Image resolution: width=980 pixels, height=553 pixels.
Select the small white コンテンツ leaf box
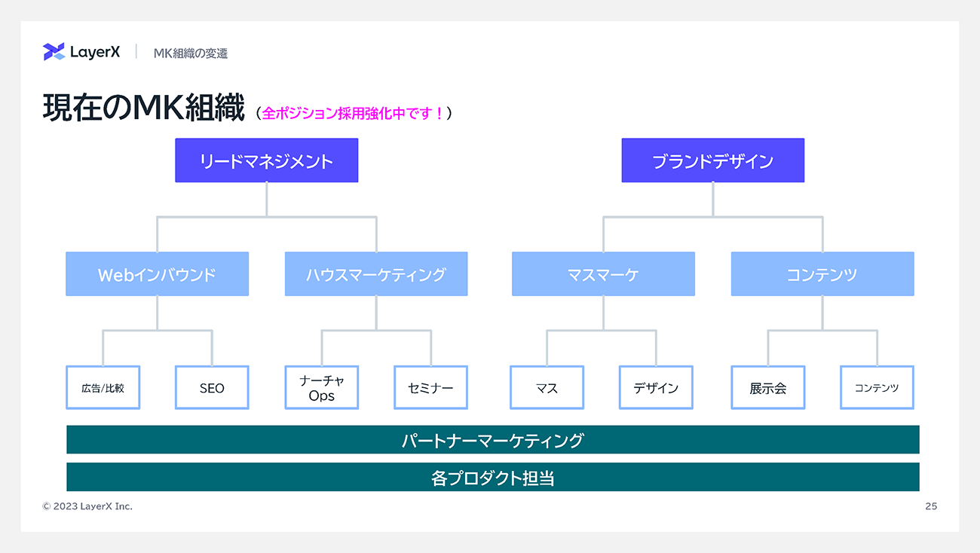(877, 388)
